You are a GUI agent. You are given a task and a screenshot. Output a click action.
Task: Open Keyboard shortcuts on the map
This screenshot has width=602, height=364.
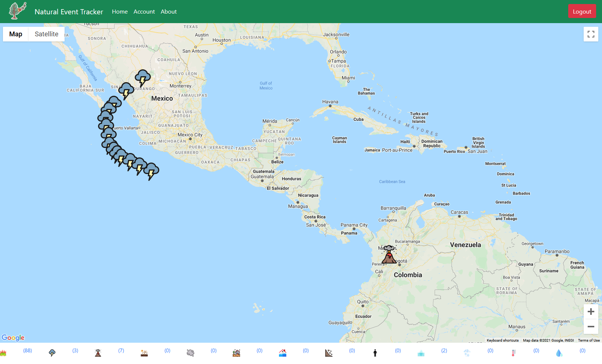coord(503,341)
